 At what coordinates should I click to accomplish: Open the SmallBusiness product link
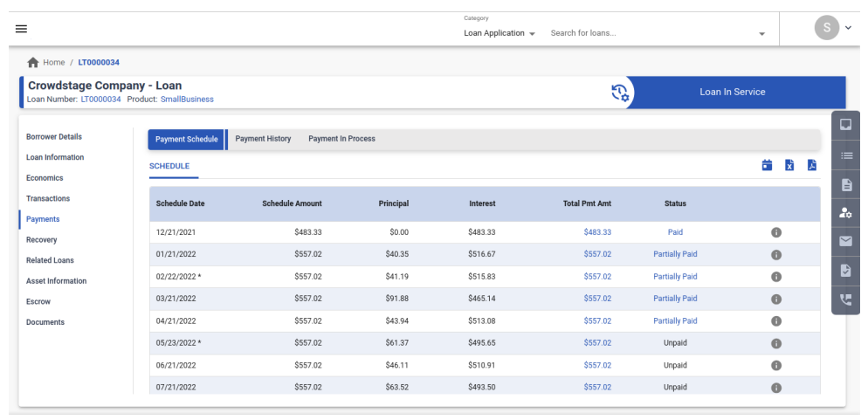point(187,100)
